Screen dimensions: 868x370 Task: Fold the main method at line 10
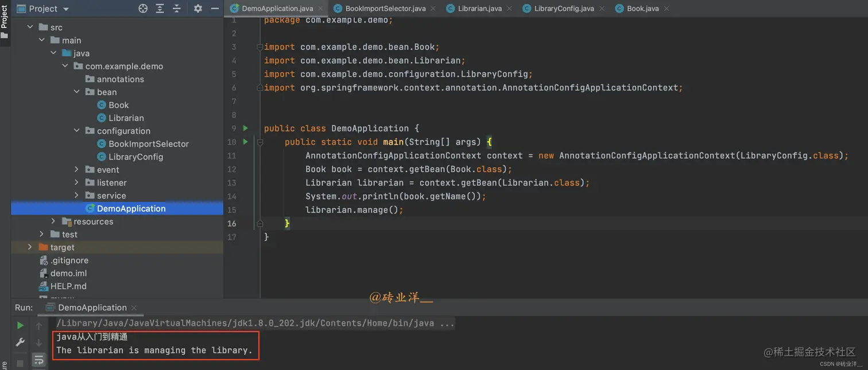tap(259, 142)
